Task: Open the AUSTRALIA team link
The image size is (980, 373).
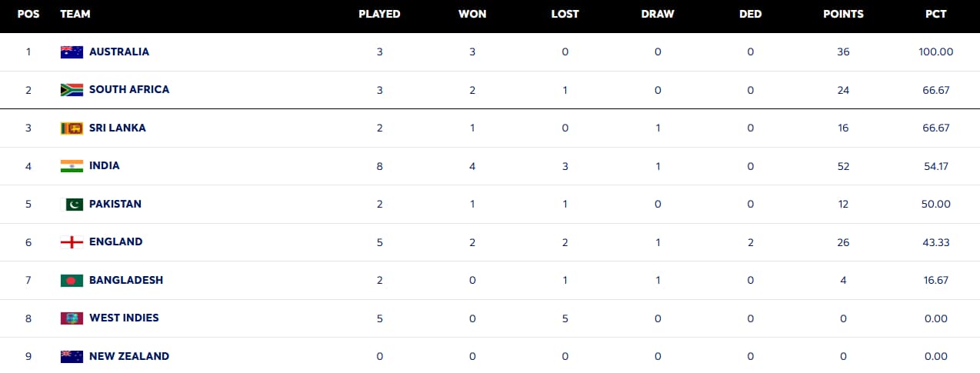Action: (x=119, y=52)
